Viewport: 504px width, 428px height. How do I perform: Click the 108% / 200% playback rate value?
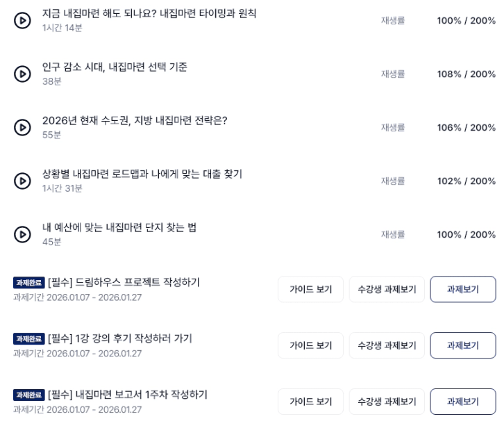(x=466, y=74)
